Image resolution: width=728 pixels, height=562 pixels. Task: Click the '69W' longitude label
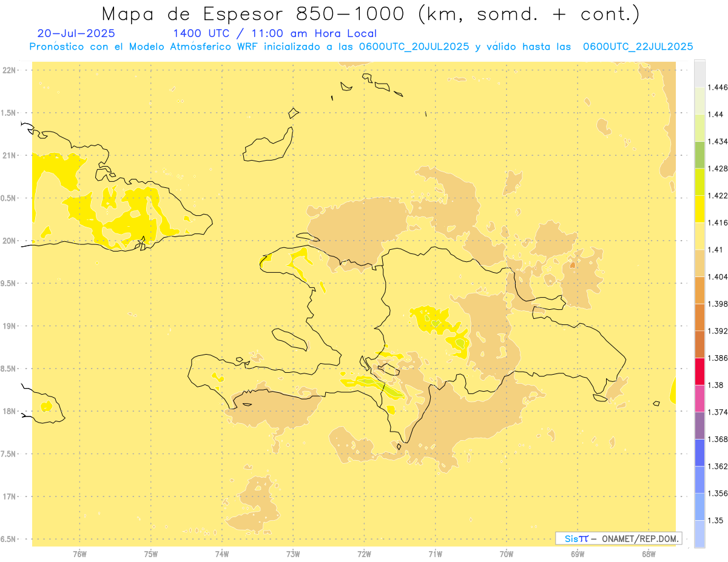coord(578,554)
